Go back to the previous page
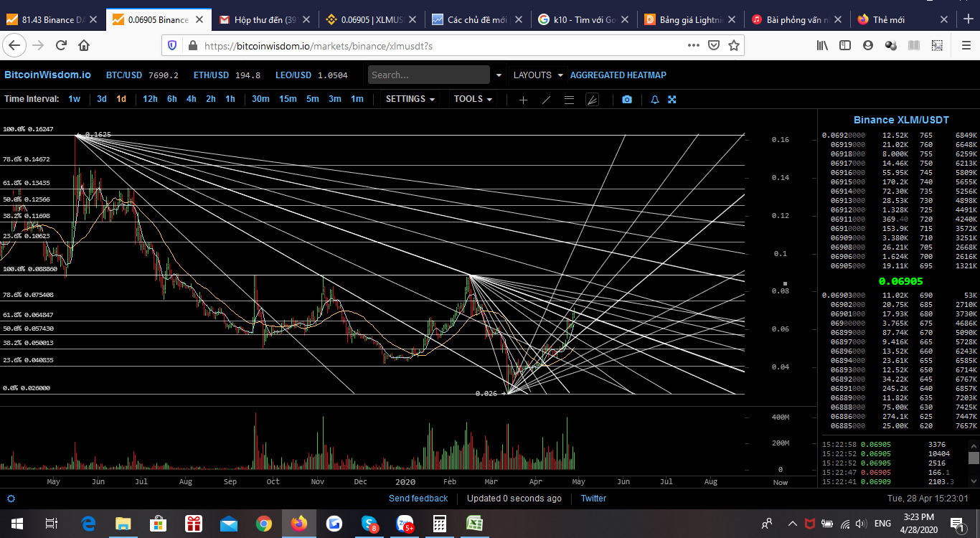 15,46
